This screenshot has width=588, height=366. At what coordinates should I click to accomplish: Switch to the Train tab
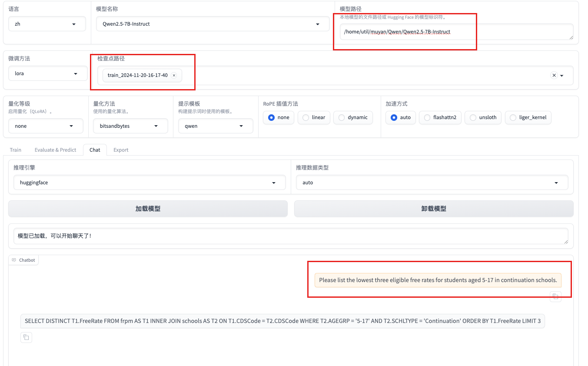coord(16,150)
